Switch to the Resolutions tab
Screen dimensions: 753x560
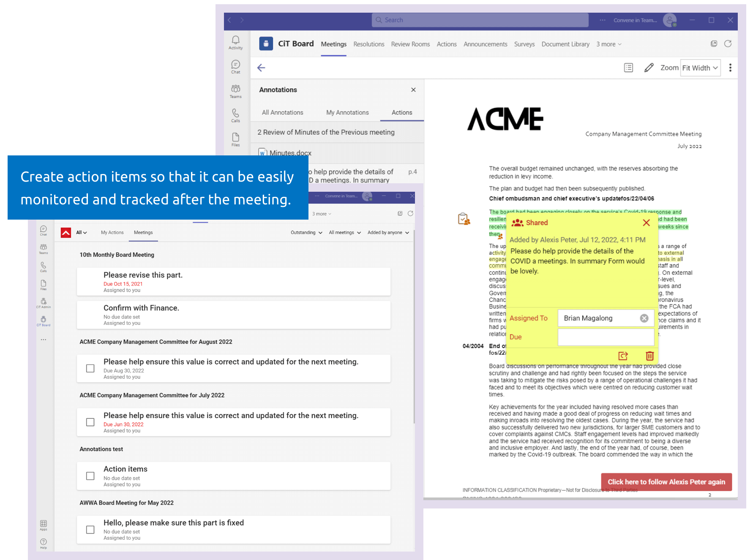[x=368, y=44]
